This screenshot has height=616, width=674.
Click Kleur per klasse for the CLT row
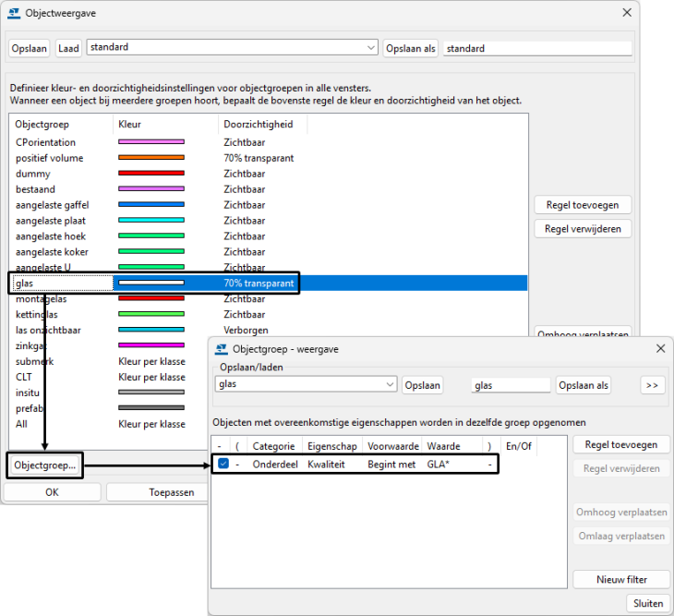click(151, 377)
